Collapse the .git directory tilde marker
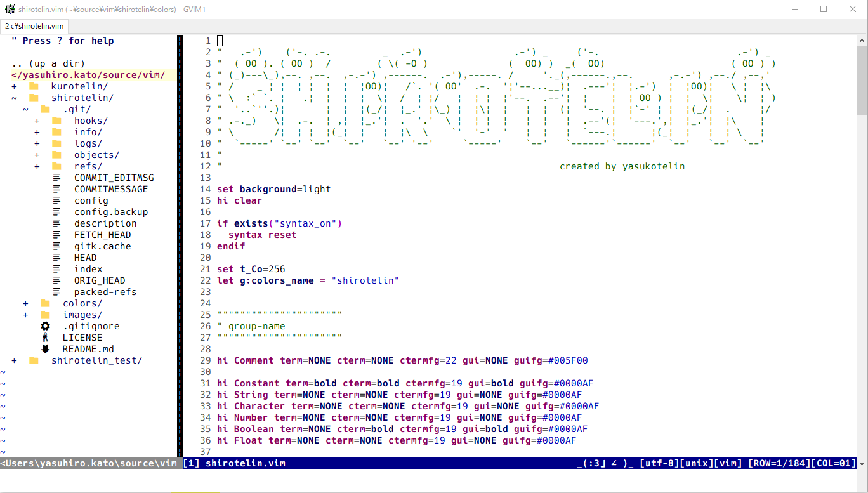The image size is (868, 493). coord(25,109)
